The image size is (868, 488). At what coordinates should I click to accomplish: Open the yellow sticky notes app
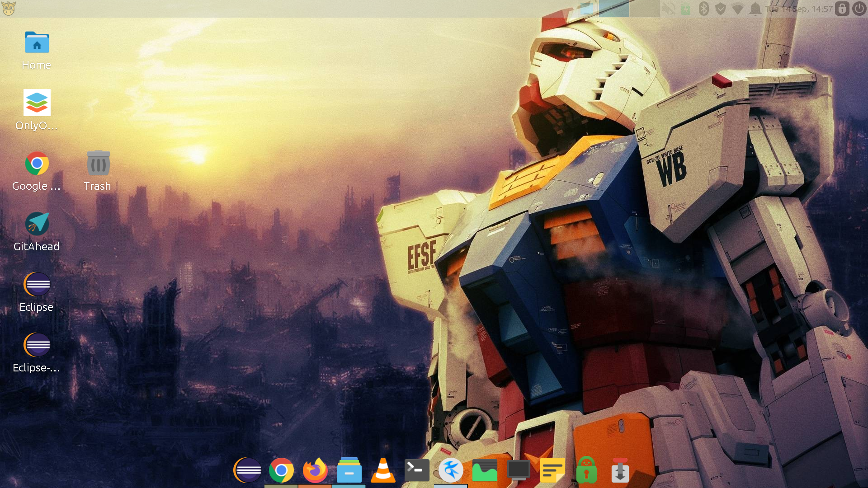coord(552,470)
